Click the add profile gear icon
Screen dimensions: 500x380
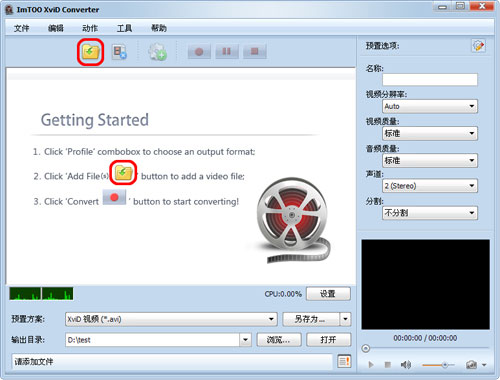point(157,52)
